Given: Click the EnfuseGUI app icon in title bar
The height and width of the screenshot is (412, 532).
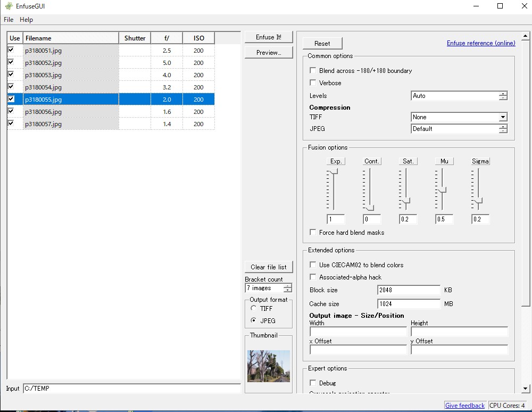Looking at the screenshot, I should pyautogui.click(x=9, y=6).
